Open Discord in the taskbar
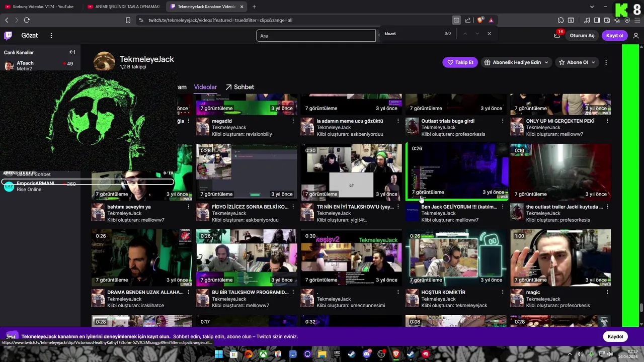The image size is (644, 362). coord(367,354)
